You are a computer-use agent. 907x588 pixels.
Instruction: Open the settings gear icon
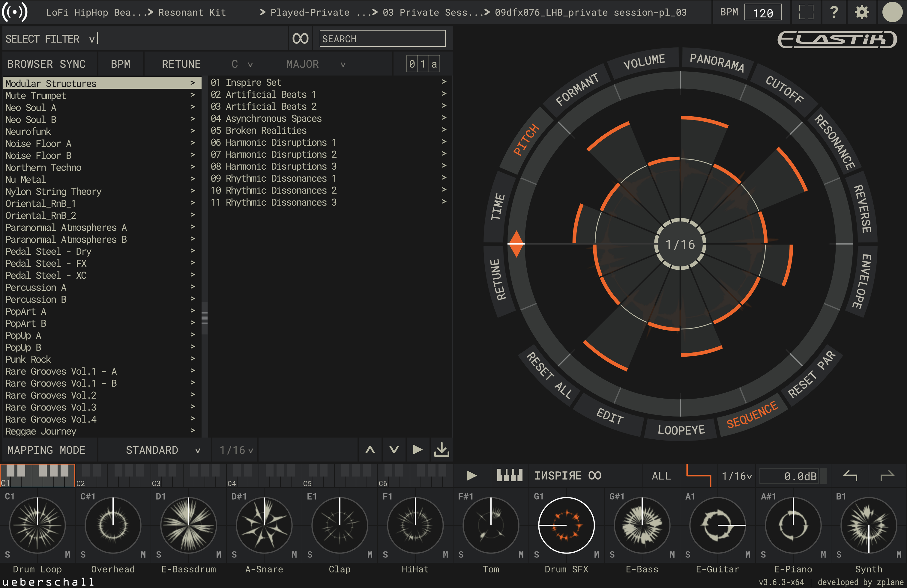pos(862,12)
